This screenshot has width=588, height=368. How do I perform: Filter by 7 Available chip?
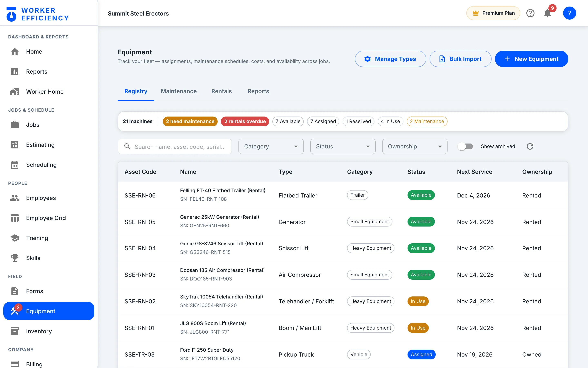pyautogui.click(x=288, y=121)
